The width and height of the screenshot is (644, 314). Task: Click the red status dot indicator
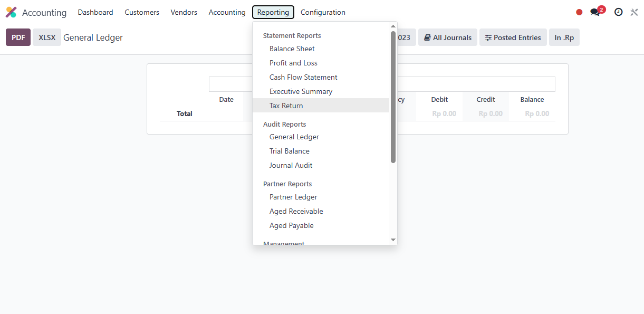click(579, 12)
